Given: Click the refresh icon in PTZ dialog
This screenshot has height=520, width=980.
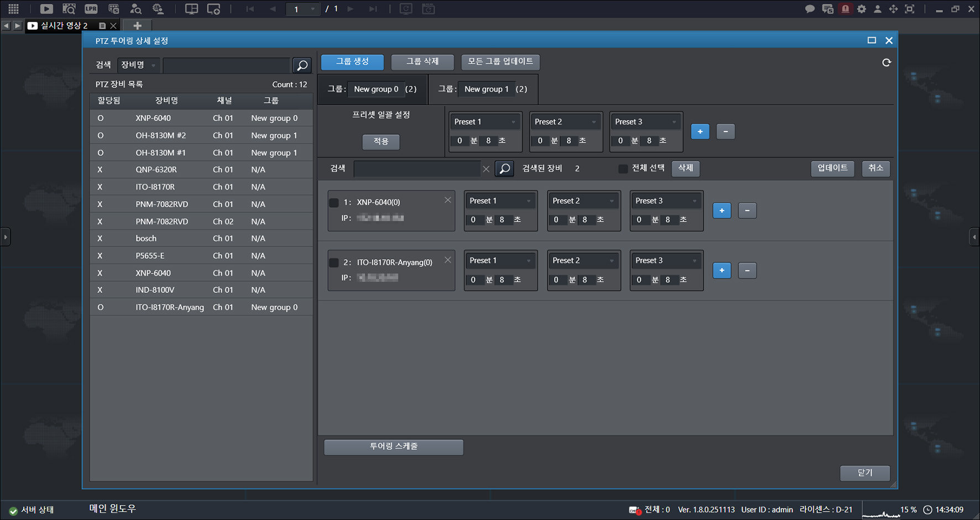Looking at the screenshot, I should tap(887, 62).
